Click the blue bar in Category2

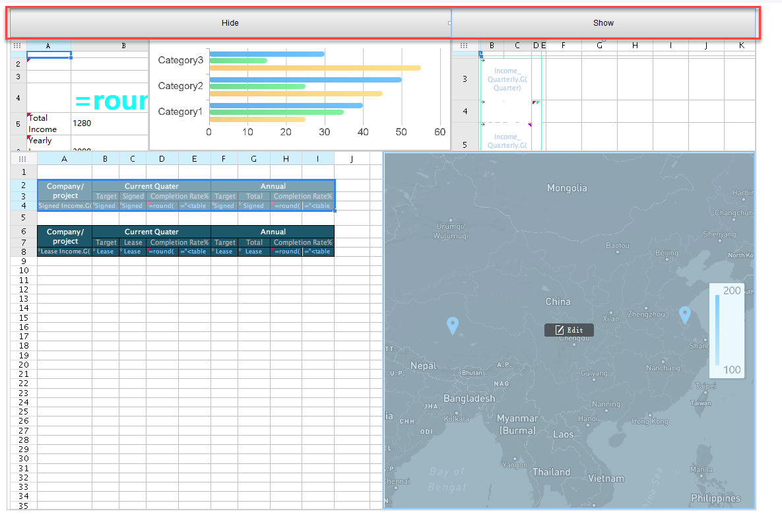click(305, 80)
